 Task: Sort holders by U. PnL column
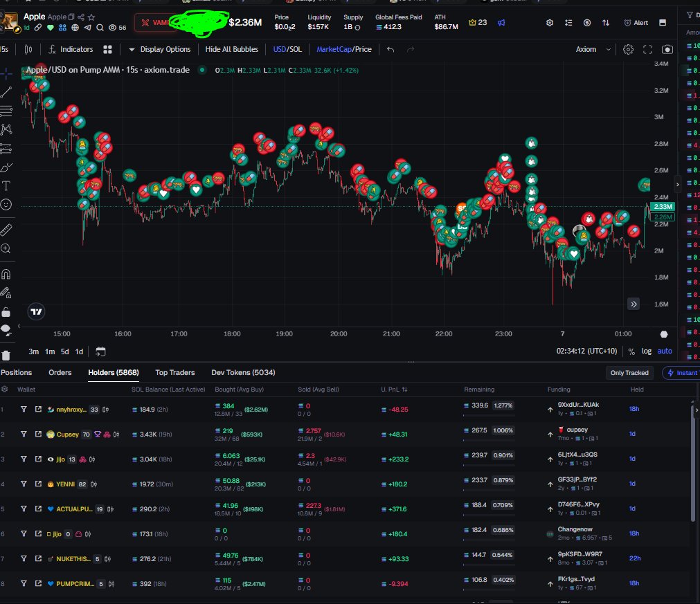tap(394, 390)
